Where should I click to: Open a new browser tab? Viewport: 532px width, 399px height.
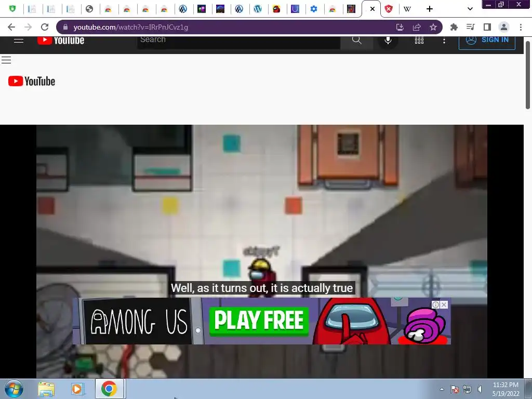(430, 9)
